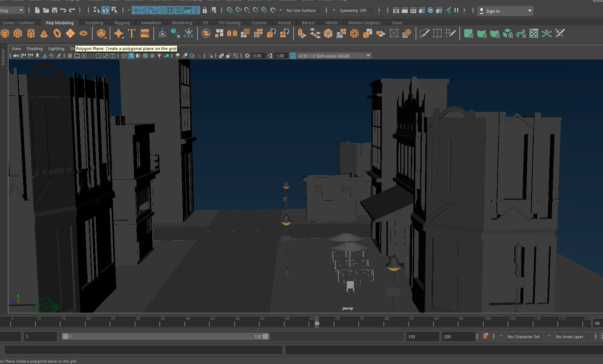Toggle the highlighted smooth shade all icon
Screen dimensions: 603x364
[131, 56]
